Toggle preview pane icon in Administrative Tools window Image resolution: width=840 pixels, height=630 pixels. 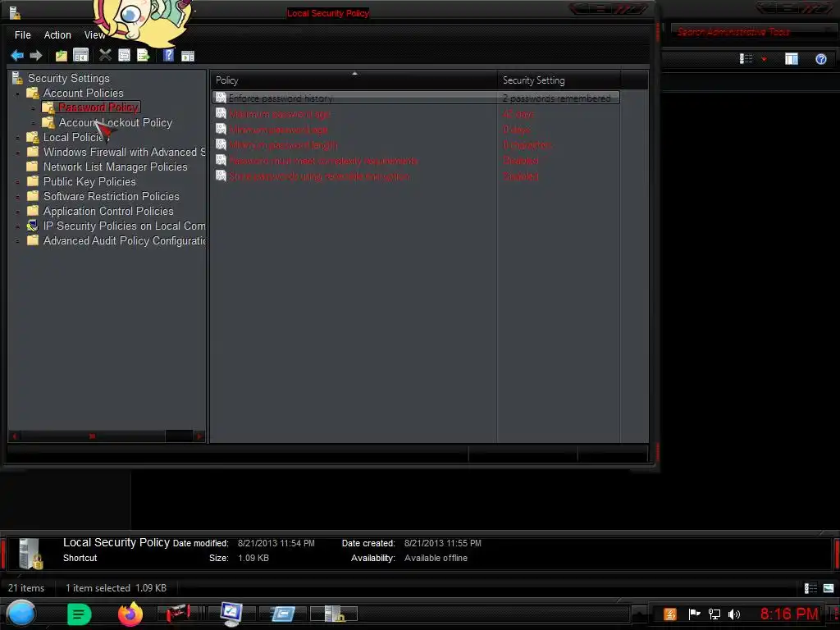[792, 59]
